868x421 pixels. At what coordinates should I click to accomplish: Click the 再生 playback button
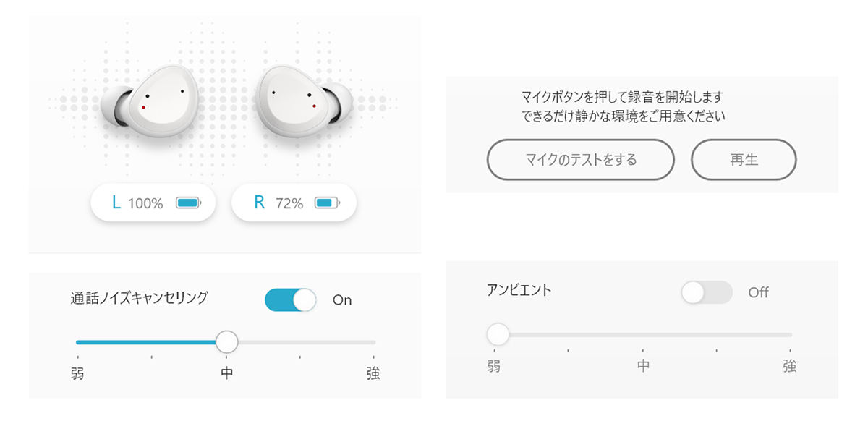tap(744, 160)
